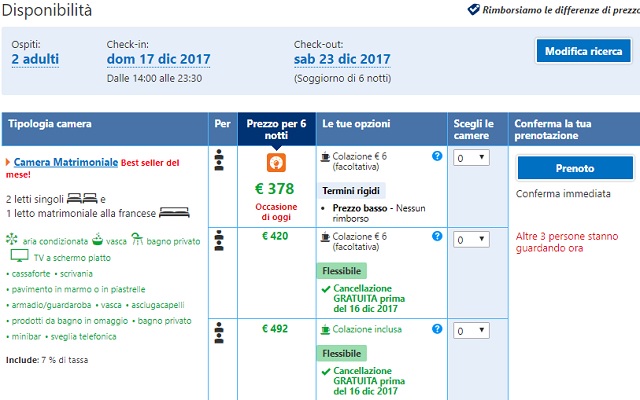
Task: Click the Modifica ricerca button
Action: pyautogui.click(x=584, y=51)
